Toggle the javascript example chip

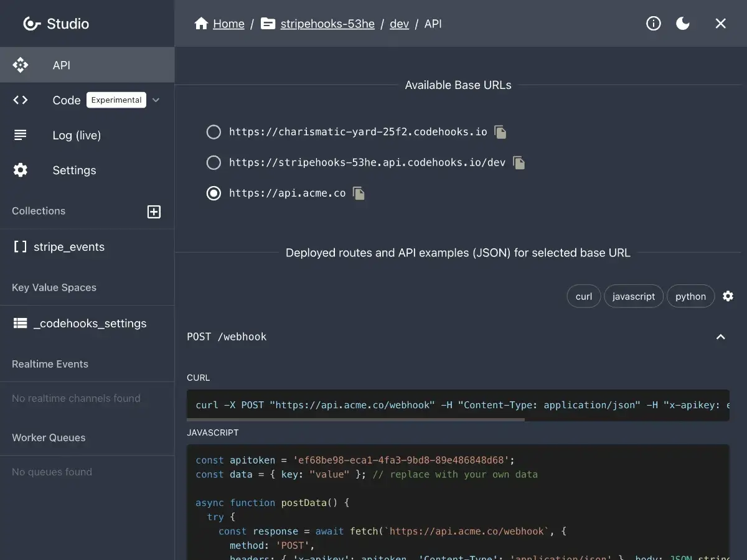click(x=634, y=296)
